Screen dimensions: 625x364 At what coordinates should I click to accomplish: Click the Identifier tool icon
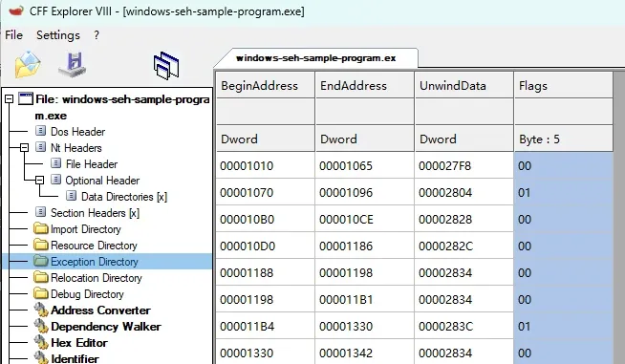[41, 358]
